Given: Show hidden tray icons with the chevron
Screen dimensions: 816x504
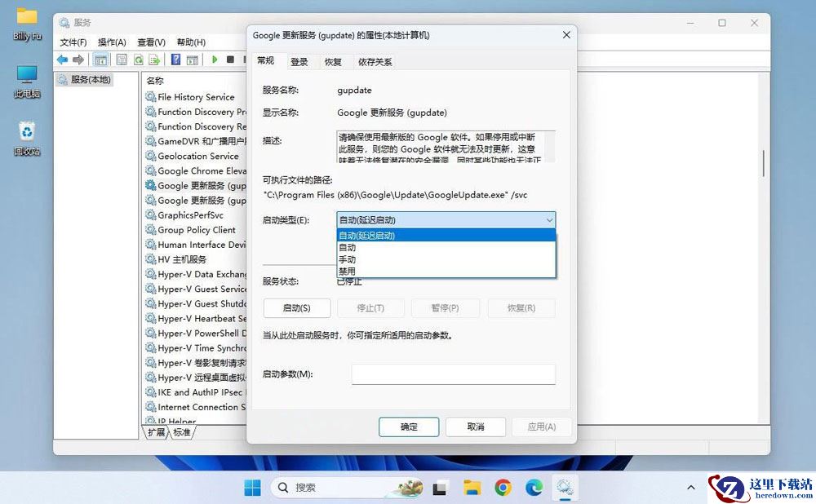Looking at the screenshot, I should pos(690,488).
